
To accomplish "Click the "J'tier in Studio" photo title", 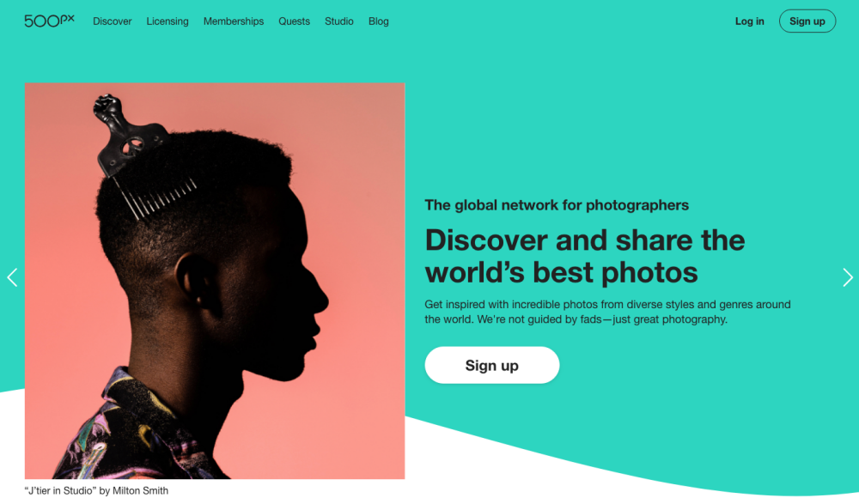I will click(61, 491).
